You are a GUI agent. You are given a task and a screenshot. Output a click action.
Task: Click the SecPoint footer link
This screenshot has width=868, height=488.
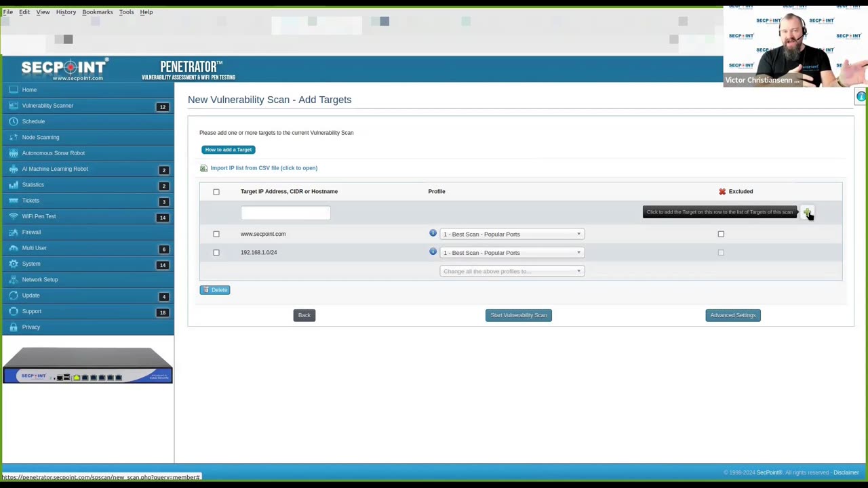(x=769, y=472)
